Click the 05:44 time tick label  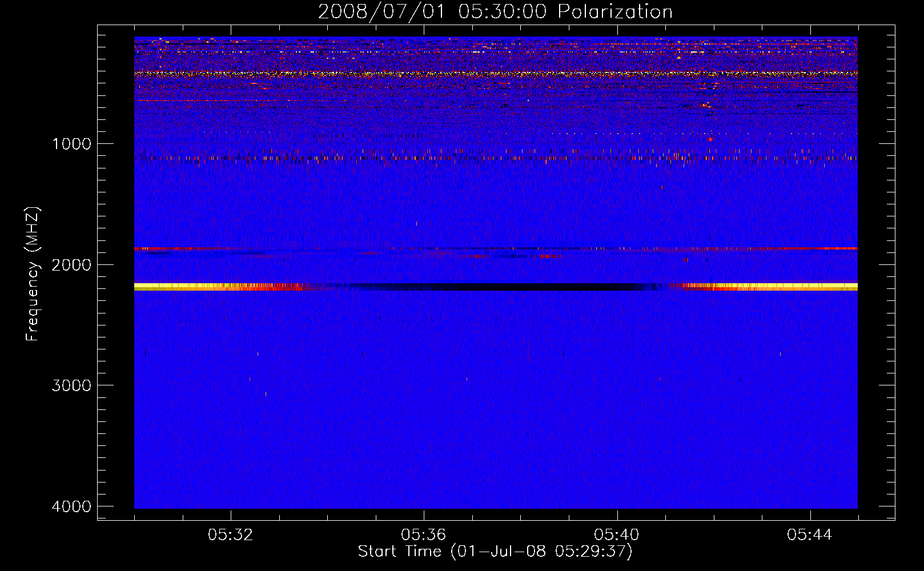pyautogui.click(x=810, y=535)
